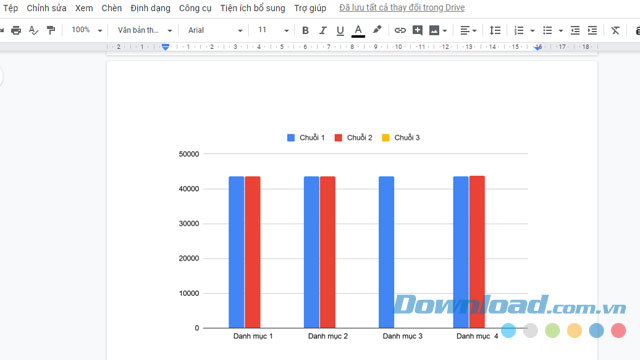Click the Chuỗi 1 legend entry
Viewport: 640px width, 360px height.
(306, 138)
